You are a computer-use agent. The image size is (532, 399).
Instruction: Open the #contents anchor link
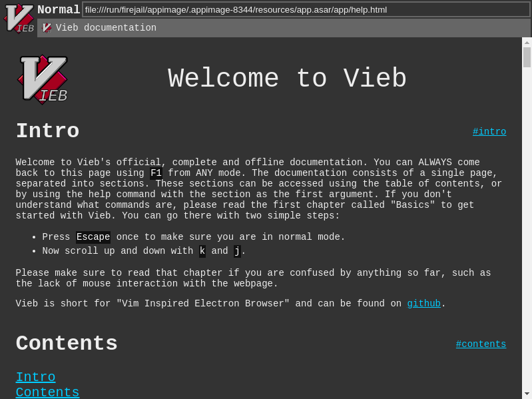tap(481, 344)
